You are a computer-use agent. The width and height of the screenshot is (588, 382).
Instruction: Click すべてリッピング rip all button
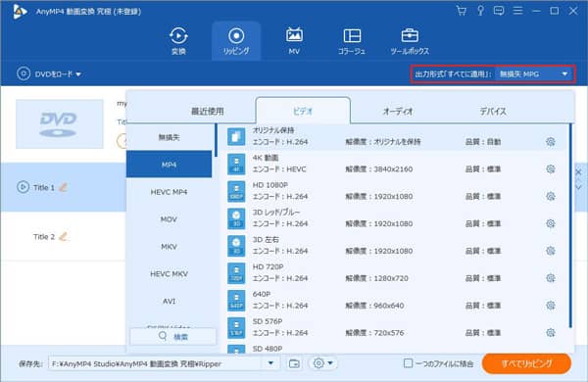point(526,363)
